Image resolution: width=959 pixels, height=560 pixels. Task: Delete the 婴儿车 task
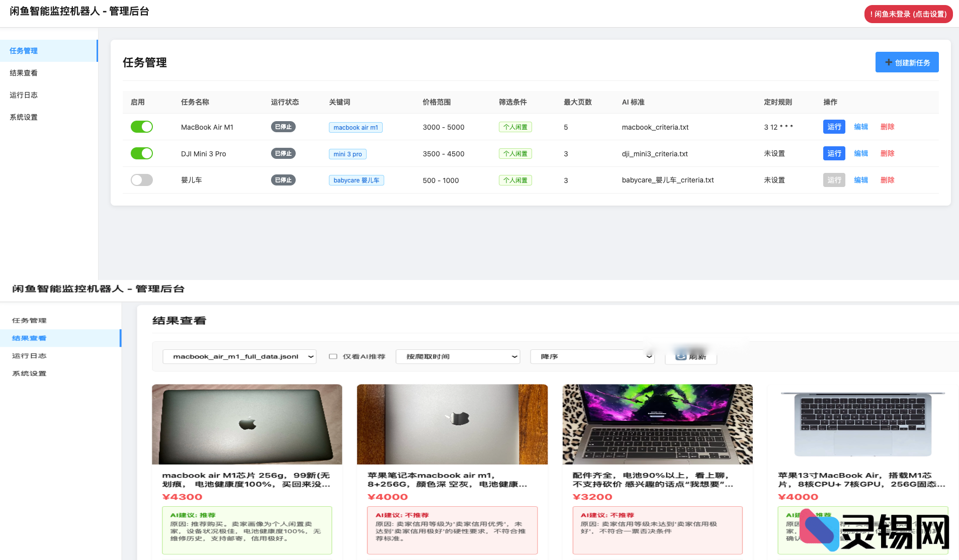tap(887, 179)
